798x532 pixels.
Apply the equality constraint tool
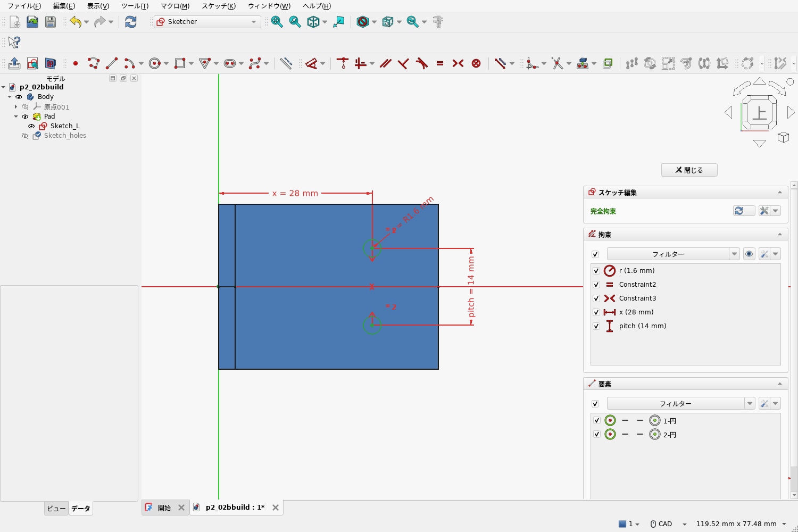tap(440, 63)
